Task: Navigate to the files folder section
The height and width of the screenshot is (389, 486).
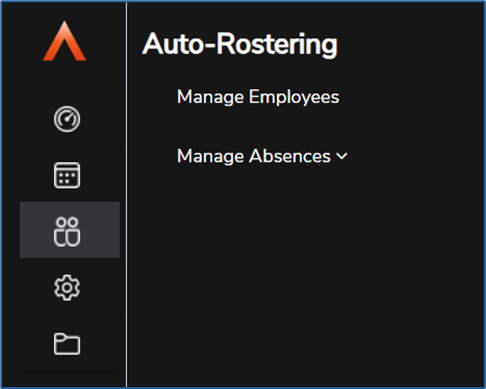Action: point(67,344)
